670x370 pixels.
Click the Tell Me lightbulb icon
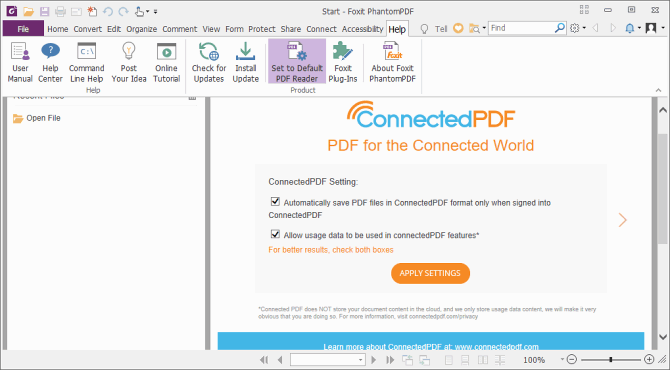click(x=424, y=29)
